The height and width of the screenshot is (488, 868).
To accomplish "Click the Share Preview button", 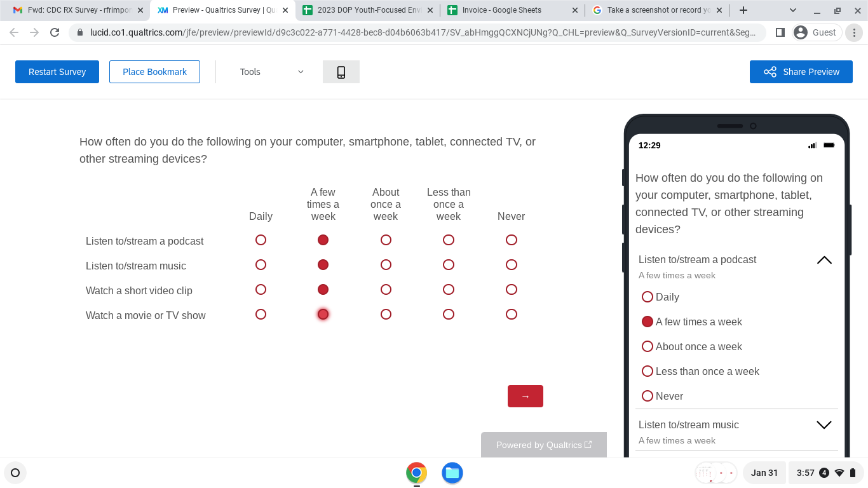I will coord(801,72).
